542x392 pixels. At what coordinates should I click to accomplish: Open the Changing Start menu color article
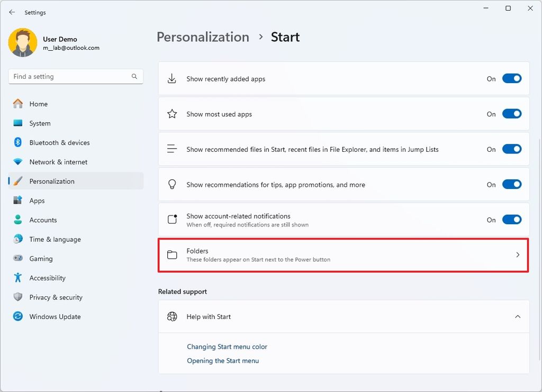(227, 347)
